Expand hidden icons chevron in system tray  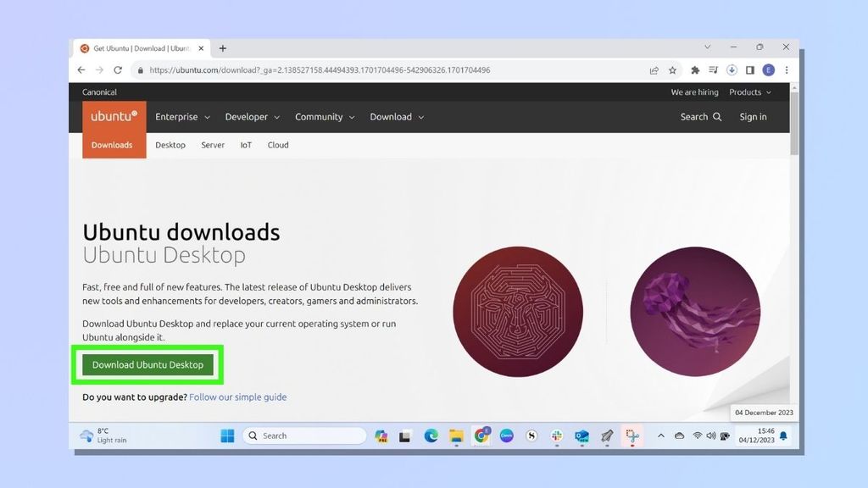(x=661, y=435)
